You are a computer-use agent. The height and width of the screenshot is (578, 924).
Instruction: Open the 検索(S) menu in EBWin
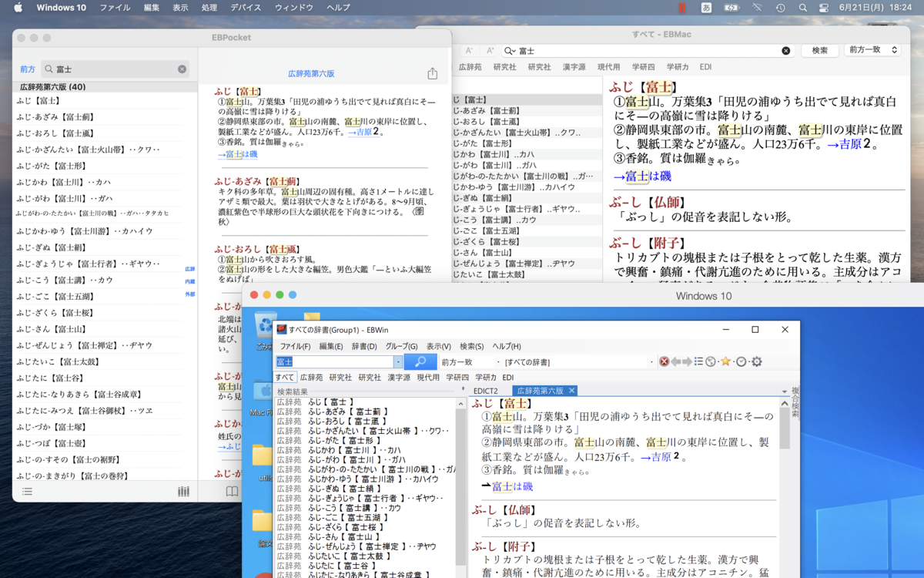(x=471, y=346)
